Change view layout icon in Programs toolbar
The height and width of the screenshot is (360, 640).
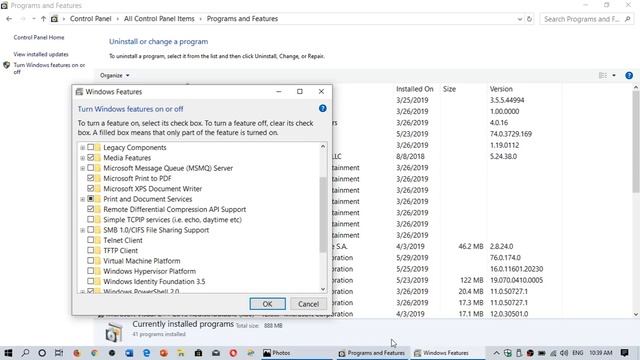point(603,76)
